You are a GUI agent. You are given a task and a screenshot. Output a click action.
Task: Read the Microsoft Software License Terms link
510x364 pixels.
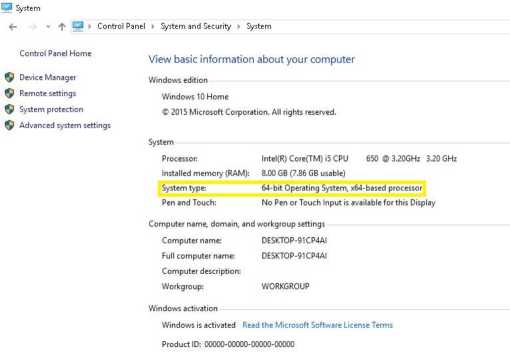click(317, 325)
